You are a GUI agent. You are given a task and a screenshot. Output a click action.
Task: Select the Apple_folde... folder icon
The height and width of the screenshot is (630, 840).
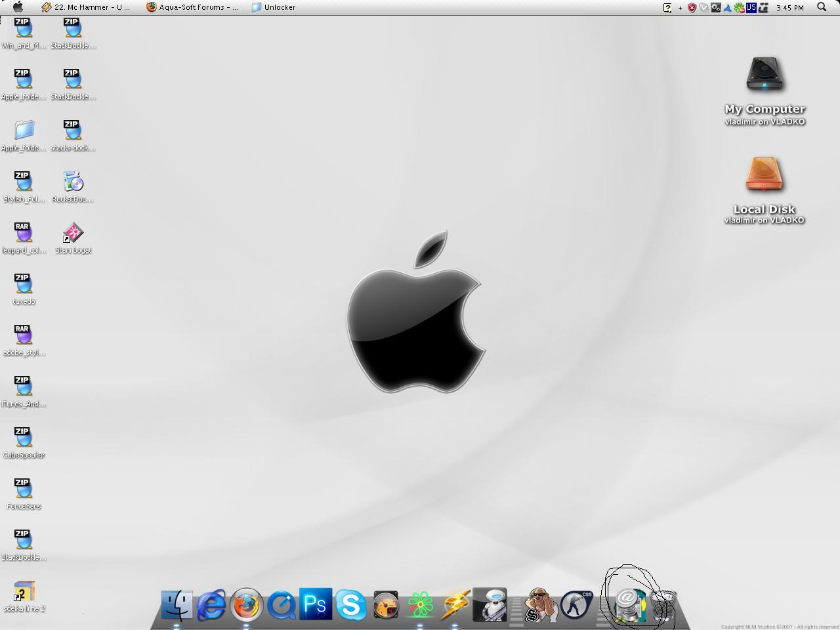pyautogui.click(x=24, y=136)
